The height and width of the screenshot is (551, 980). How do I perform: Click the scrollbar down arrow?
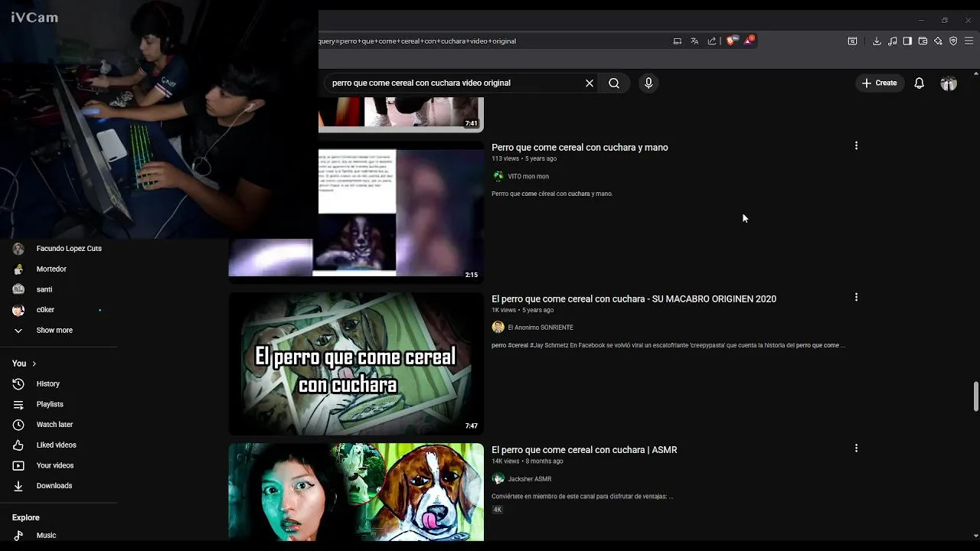[x=975, y=536]
